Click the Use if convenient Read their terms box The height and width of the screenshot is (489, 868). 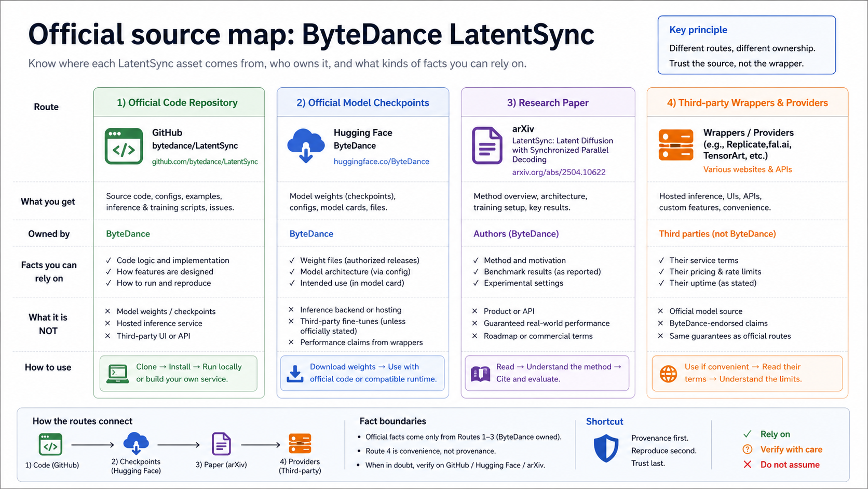point(747,373)
